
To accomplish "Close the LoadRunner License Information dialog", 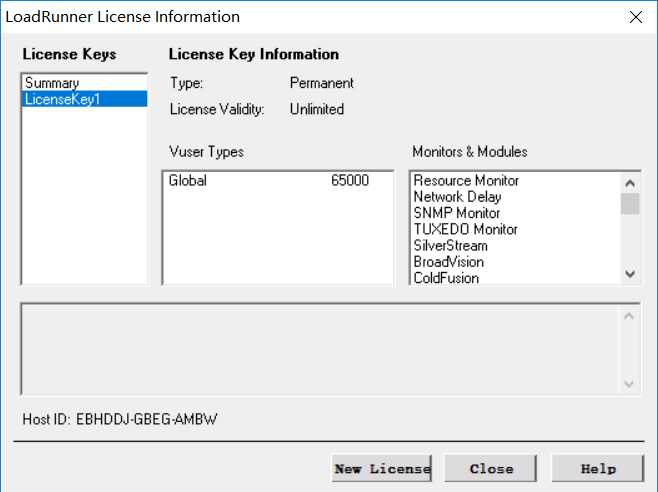I will click(636, 17).
